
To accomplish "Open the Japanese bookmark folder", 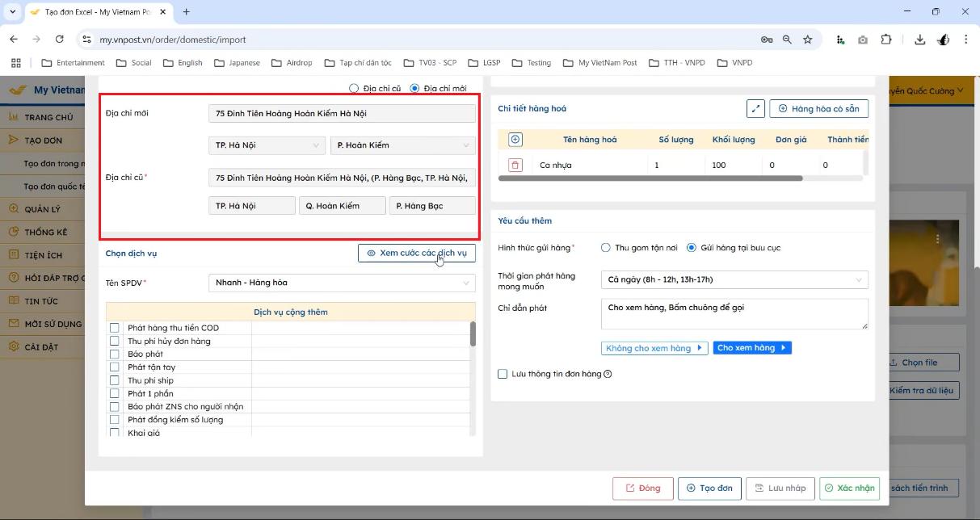I will (x=237, y=63).
